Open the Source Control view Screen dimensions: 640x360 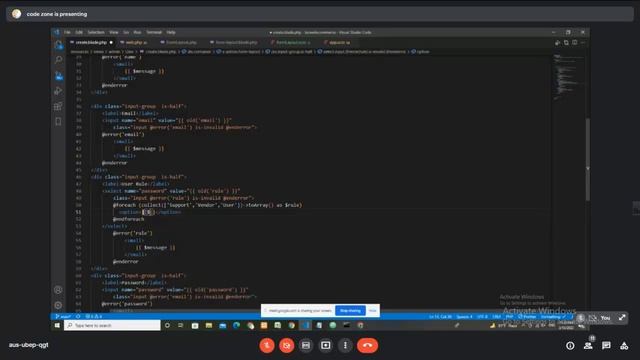(x=58, y=76)
